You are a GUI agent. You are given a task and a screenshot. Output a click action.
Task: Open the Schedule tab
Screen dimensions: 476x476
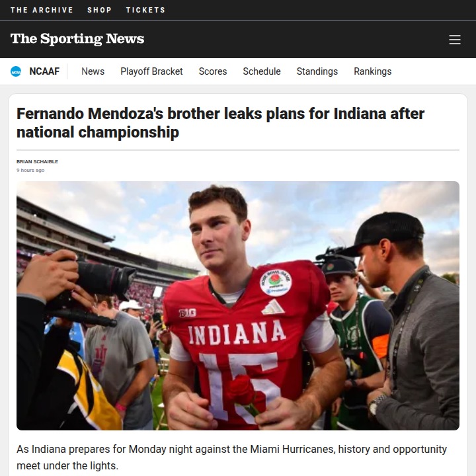(262, 71)
